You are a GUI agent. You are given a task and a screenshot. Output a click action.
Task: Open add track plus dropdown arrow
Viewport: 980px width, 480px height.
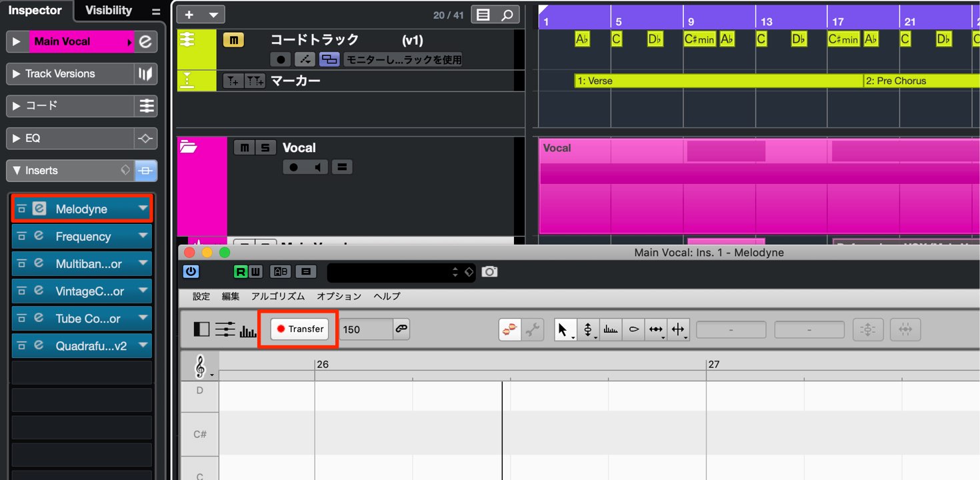click(x=213, y=15)
